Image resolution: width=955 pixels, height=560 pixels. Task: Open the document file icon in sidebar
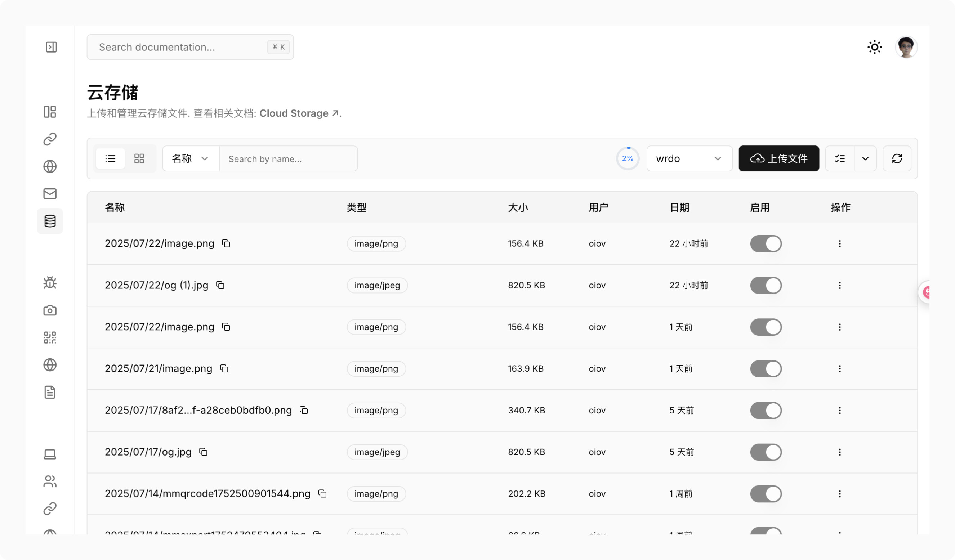50,392
